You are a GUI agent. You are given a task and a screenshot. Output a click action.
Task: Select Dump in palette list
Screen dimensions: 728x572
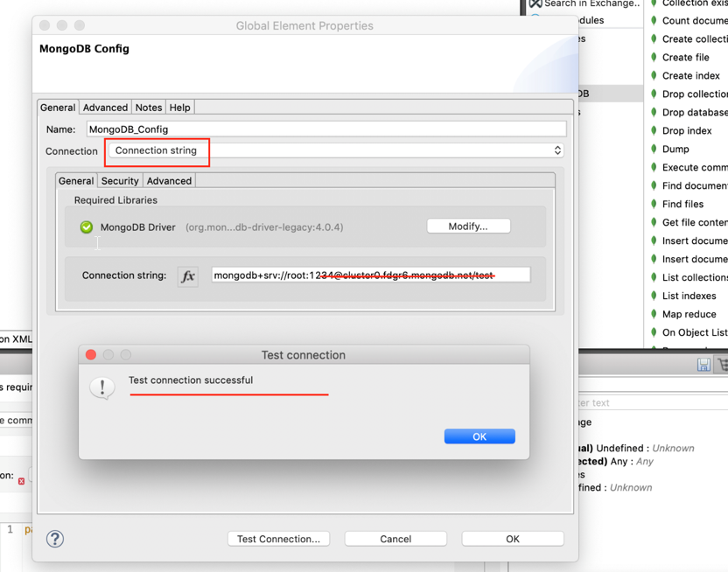pyautogui.click(x=675, y=149)
